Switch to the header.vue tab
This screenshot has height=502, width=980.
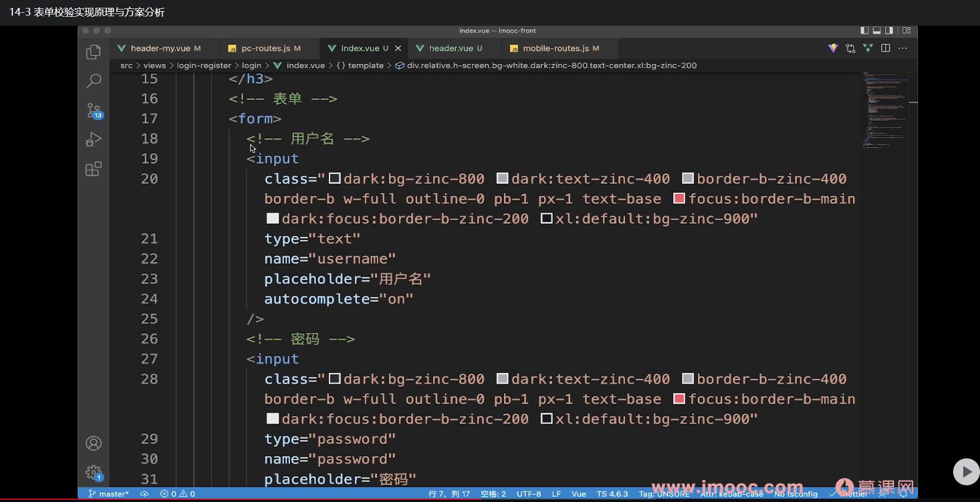451,48
